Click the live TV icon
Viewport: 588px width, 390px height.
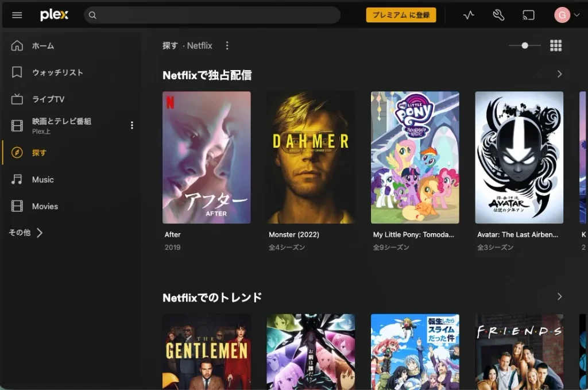tap(17, 99)
